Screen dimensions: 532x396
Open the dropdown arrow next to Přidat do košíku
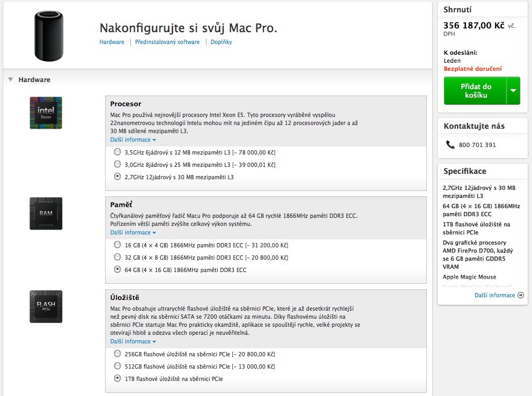513,91
